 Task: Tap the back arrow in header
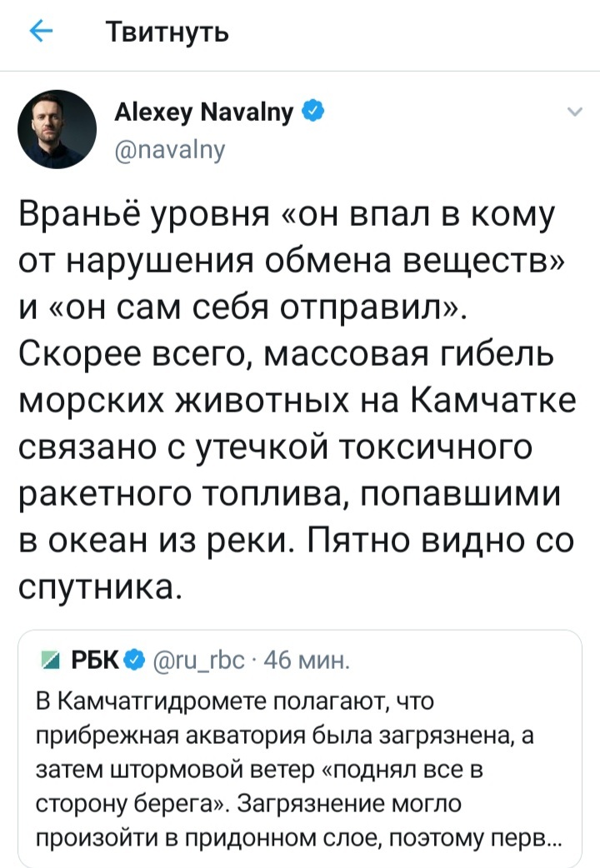(40, 32)
